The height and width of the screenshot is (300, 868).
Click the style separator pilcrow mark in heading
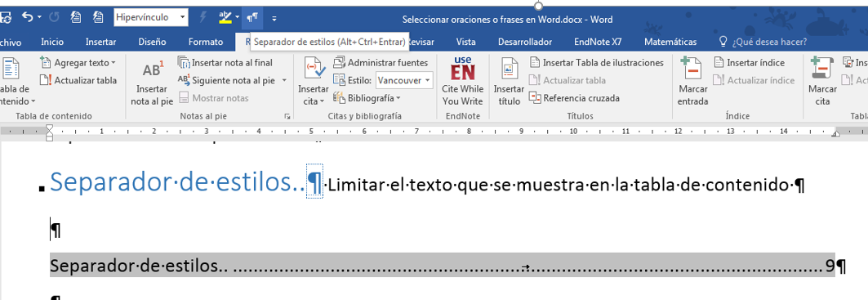click(314, 182)
